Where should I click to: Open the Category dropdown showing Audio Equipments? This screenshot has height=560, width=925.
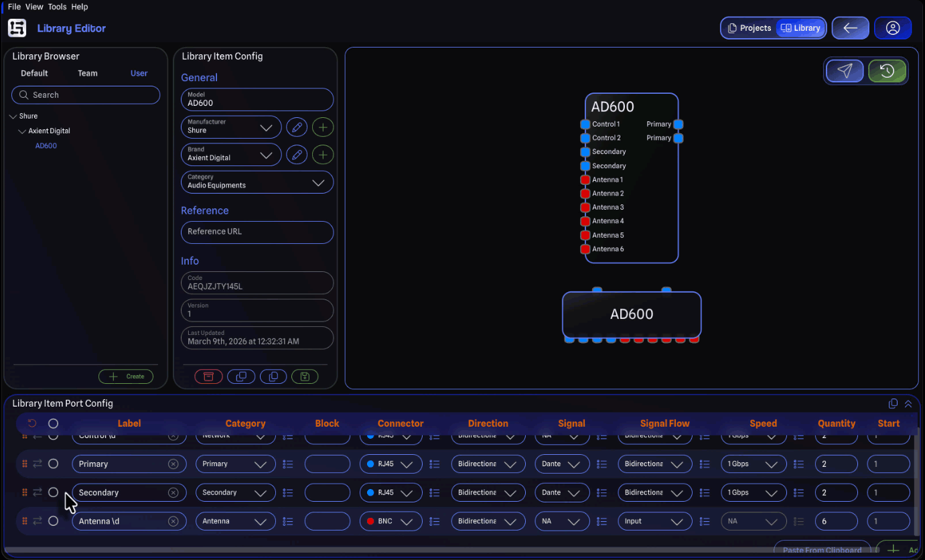(x=257, y=182)
